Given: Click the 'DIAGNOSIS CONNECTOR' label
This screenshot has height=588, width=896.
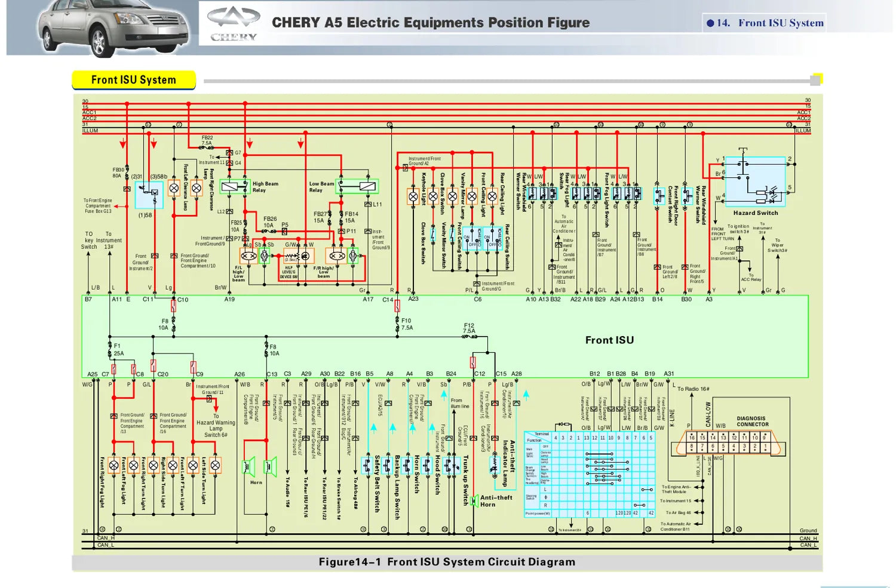Looking at the screenshot, I should tap(752, 421).
